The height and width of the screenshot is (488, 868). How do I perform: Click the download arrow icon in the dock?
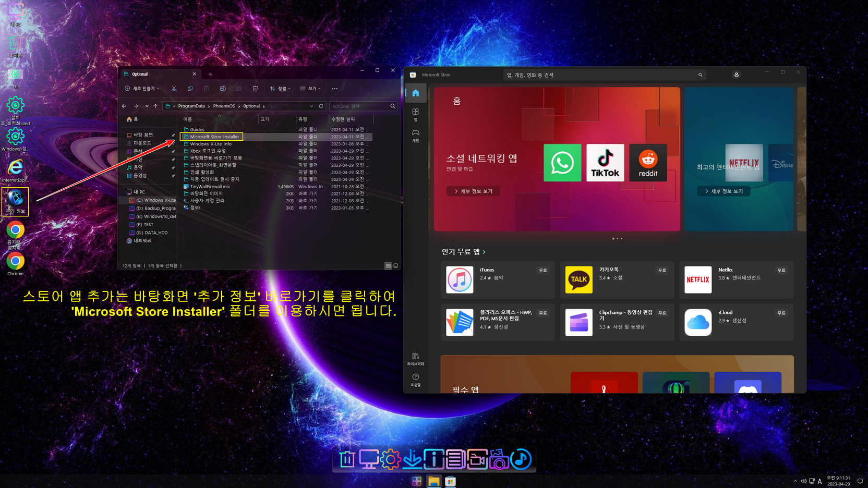pyautogui.click(x=412, y=459)
